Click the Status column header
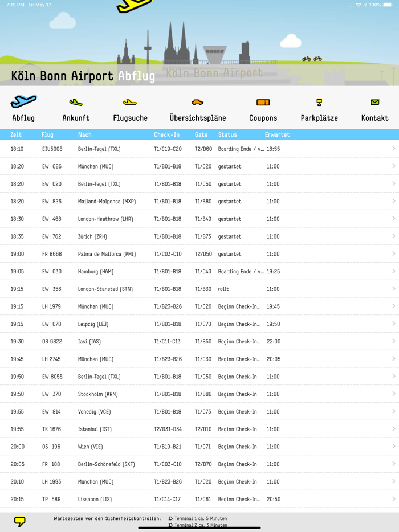 pyautogui.click(x=227, y=134)
